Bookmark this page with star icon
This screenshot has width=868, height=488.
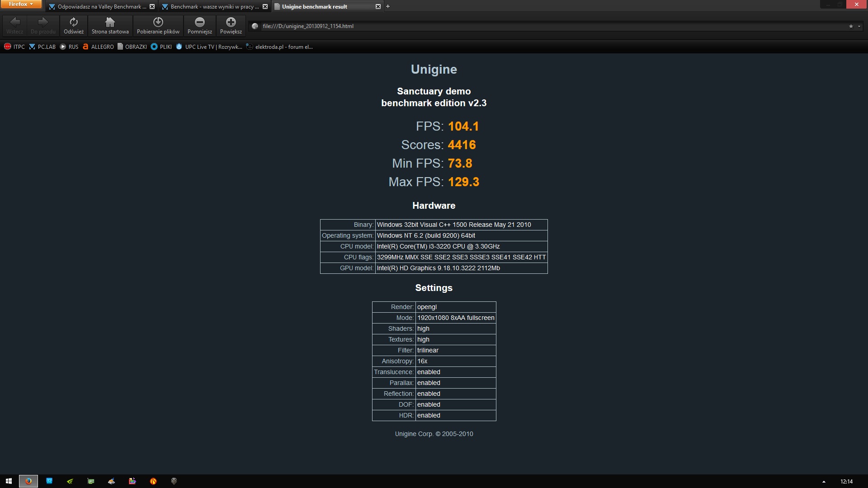pyautogui.click(x=850, y=26)
